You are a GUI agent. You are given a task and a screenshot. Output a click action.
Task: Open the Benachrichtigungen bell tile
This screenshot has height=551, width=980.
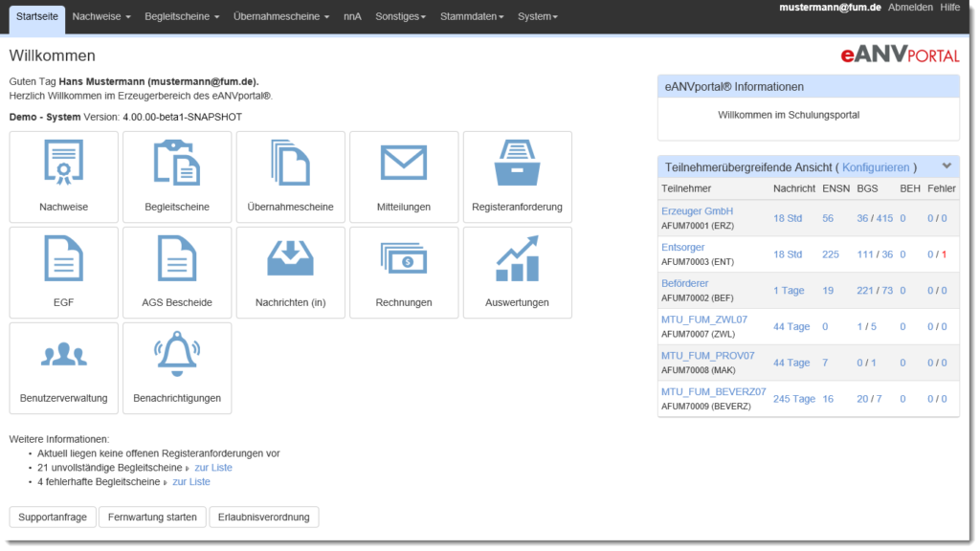(x=177, y=368)
